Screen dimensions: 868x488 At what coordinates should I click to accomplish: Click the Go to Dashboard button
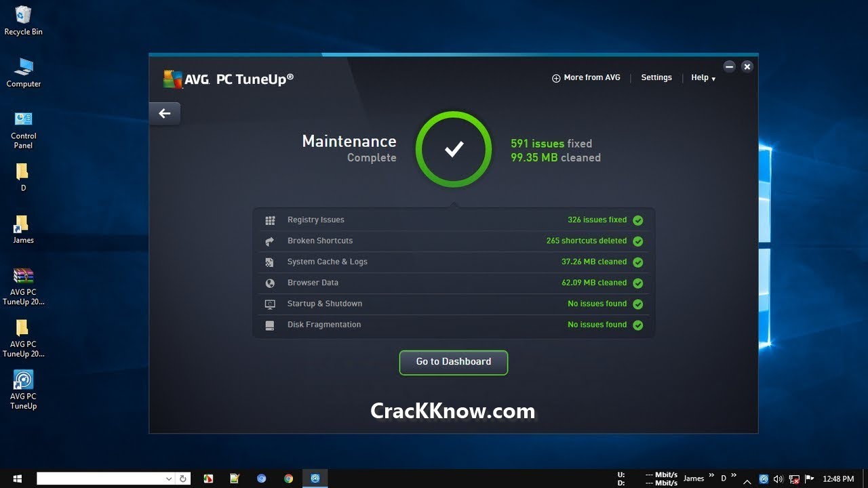tap(454, 362)
